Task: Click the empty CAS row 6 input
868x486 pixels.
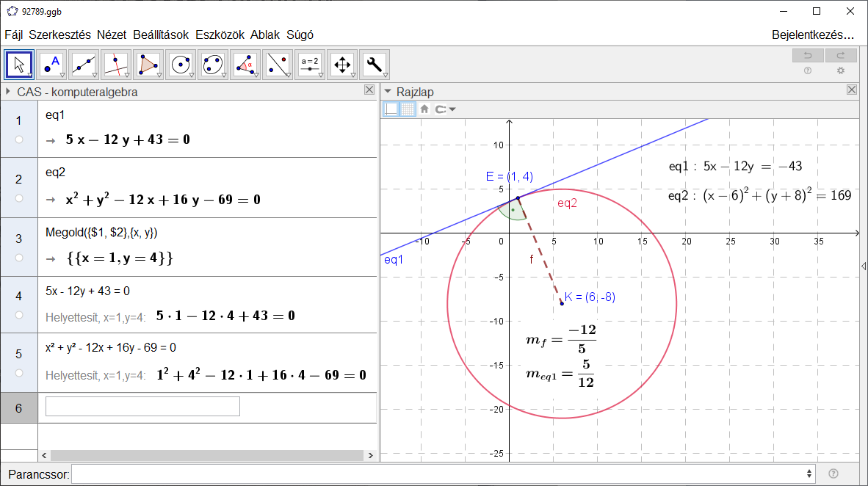Action: coord(142,406)
